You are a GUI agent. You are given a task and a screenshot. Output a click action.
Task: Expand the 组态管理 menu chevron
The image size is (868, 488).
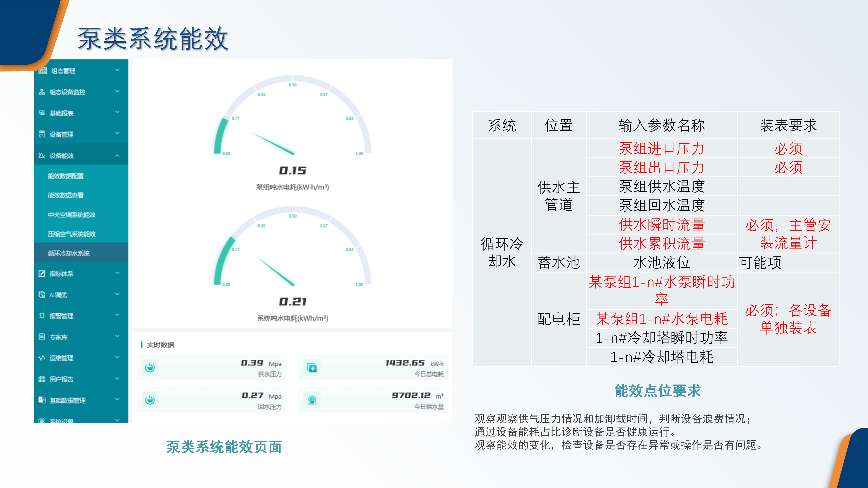click(117, 70)
